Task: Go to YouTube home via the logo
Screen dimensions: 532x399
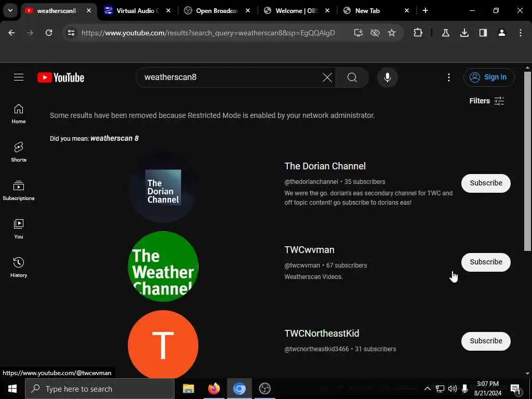Action: coord(61,78)
